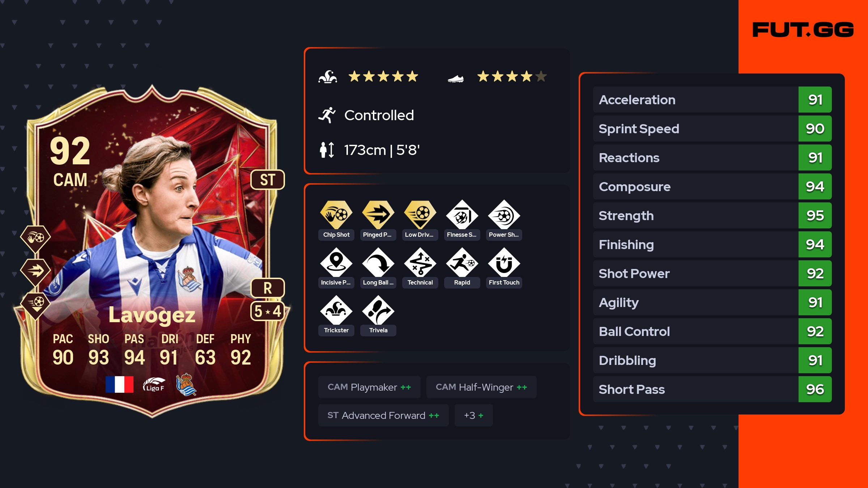Click the Power Shot playstyle icon

[x=504, y=215]
